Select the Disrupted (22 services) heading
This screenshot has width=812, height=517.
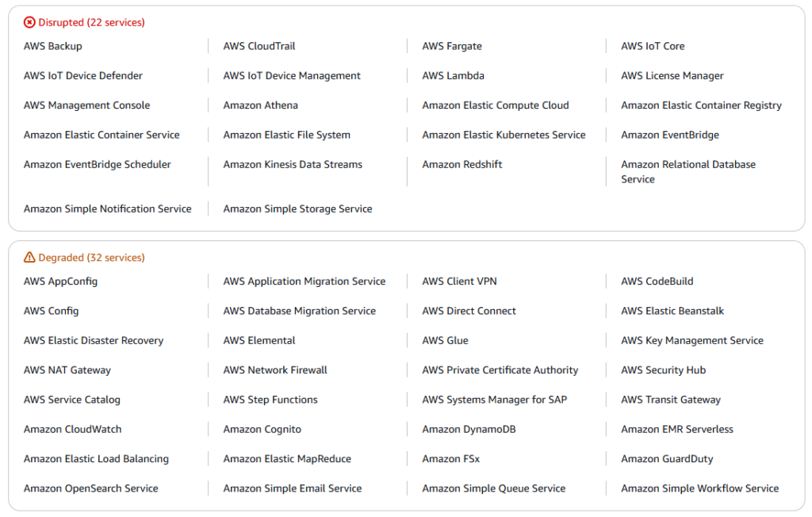click(91, 23)
